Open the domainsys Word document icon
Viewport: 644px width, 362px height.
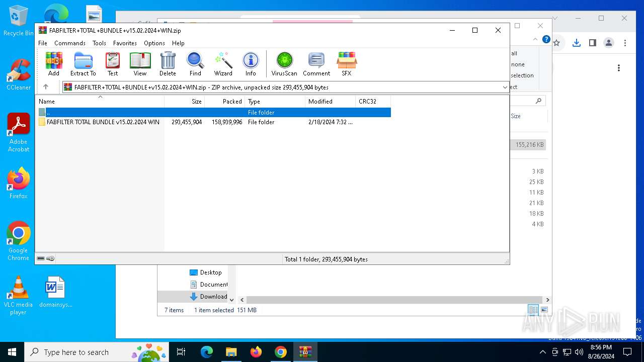55,292
